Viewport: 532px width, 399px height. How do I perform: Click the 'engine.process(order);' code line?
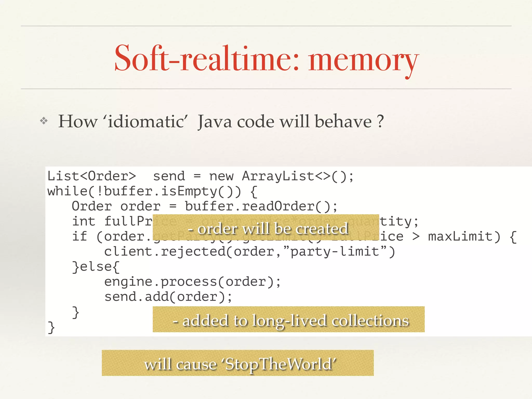(x=192, y=282)
